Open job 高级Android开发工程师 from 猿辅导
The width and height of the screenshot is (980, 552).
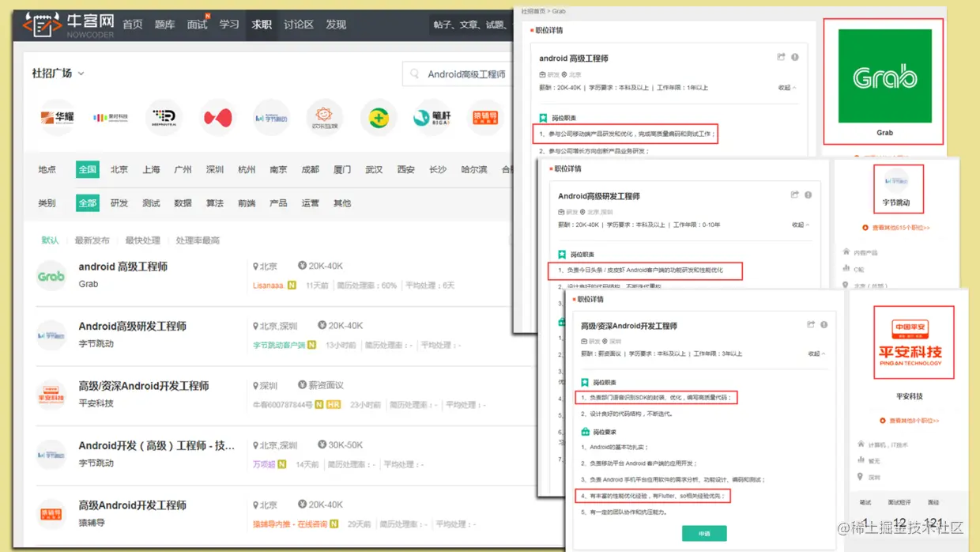click(x=133, y=505)
